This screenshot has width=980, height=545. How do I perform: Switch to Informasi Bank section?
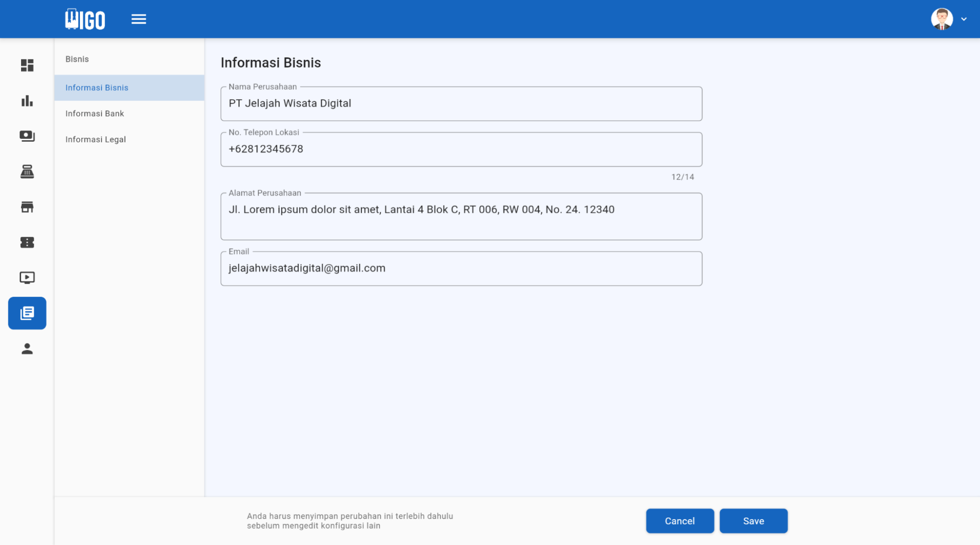tap(95, 114)
